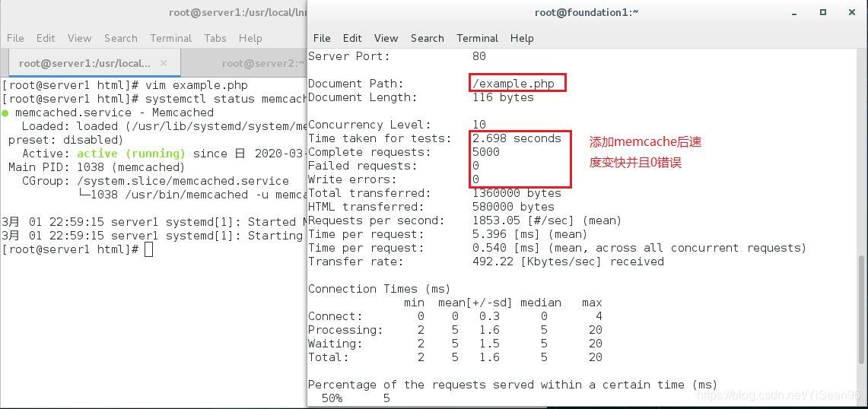
Task: Open View menu in server1 terminal window
Action: [x=79, y=38]
